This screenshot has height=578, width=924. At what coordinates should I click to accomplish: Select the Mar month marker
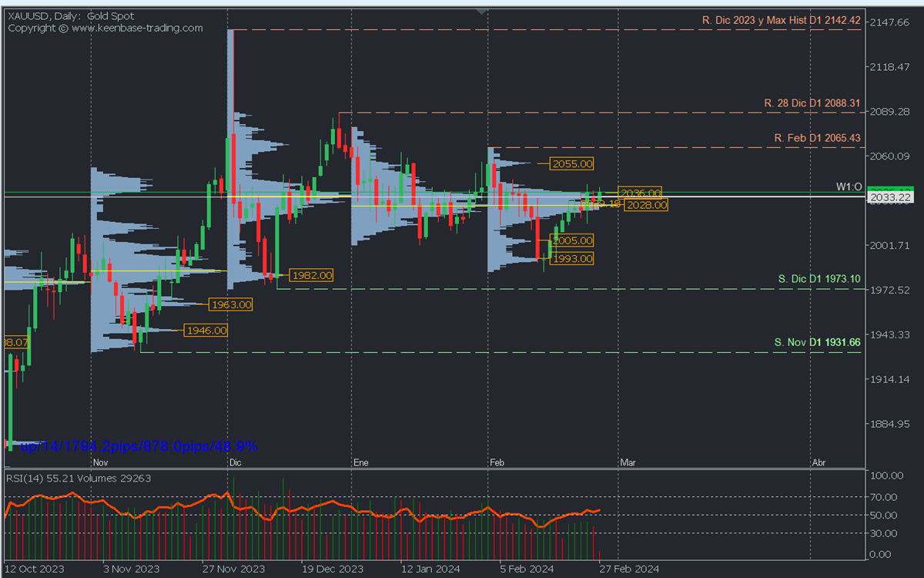628,462
